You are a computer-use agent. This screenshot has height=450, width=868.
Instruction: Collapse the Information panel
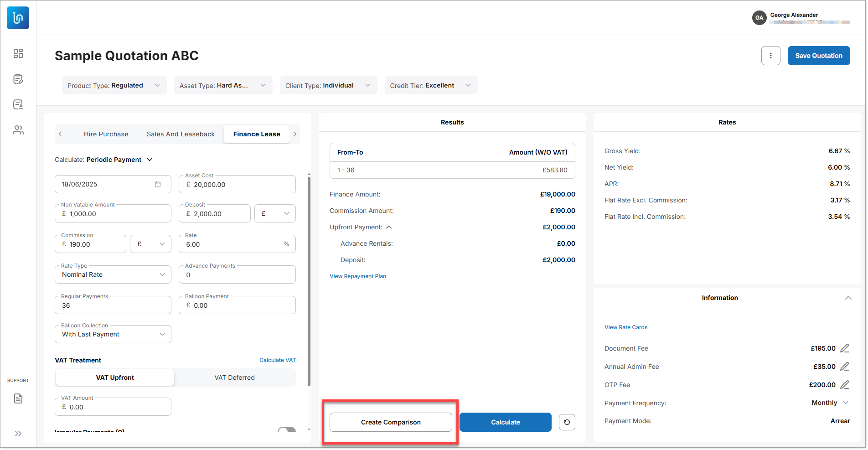848,298
